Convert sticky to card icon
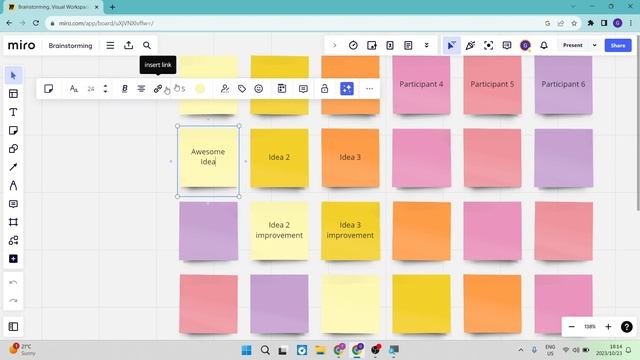This screenshot has width=640, height=360. (282, 89)
